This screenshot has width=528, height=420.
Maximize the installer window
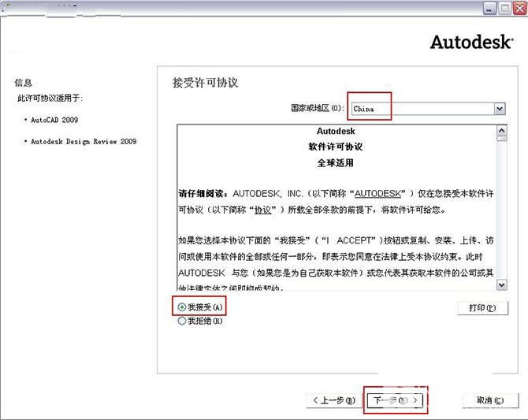coord(505,8)
